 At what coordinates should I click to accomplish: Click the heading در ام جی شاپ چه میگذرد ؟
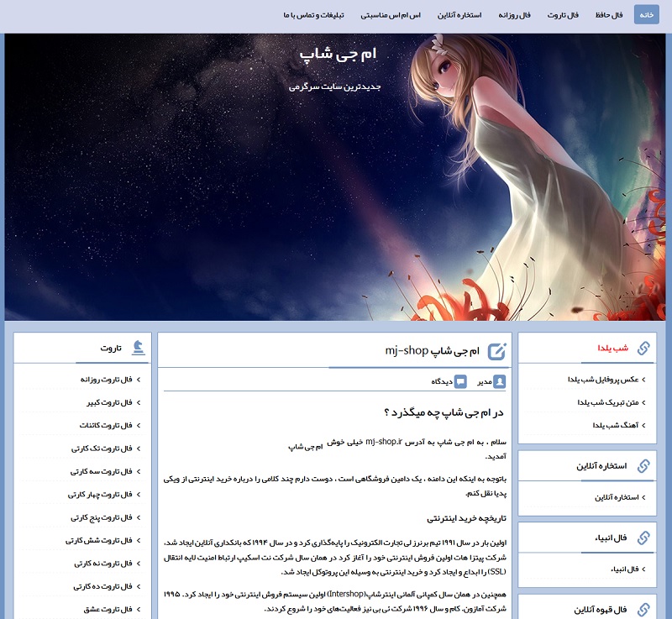(x=444, y=412)
